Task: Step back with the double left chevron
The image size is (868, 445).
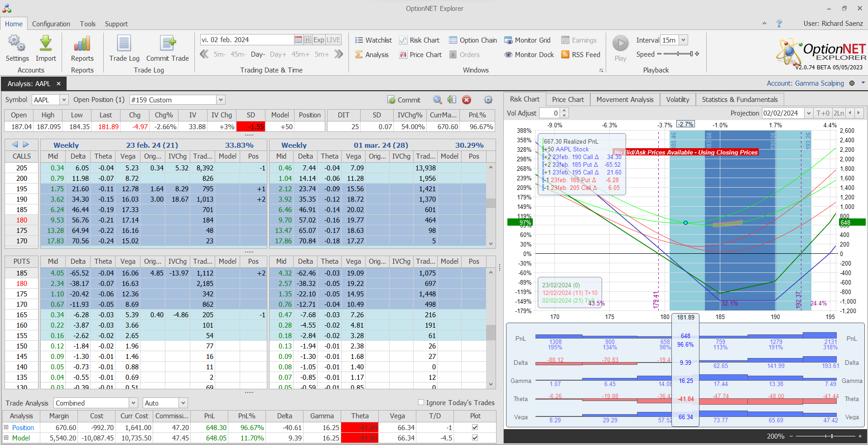Action: point(204,54)
